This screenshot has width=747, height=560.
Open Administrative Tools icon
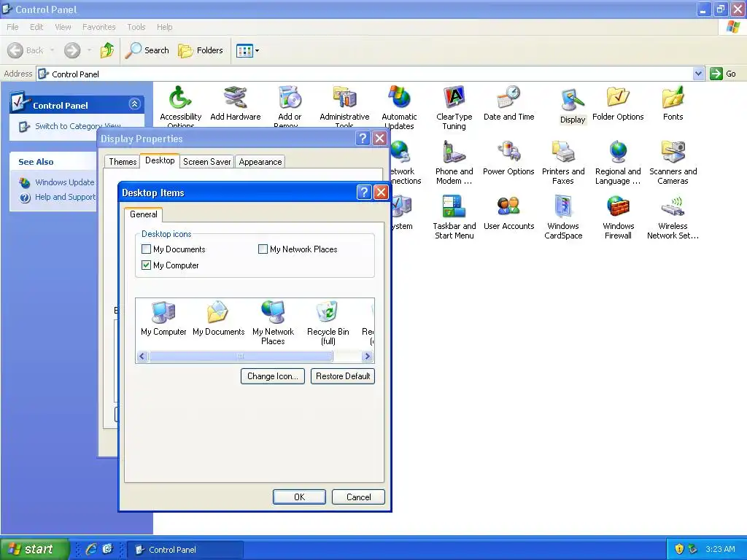click(344, 106)
